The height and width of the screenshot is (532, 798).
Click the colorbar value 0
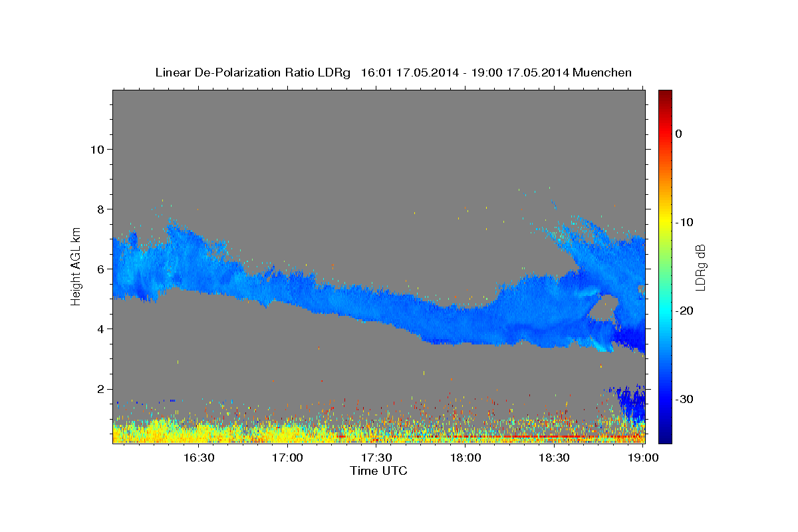click(678, 134)
